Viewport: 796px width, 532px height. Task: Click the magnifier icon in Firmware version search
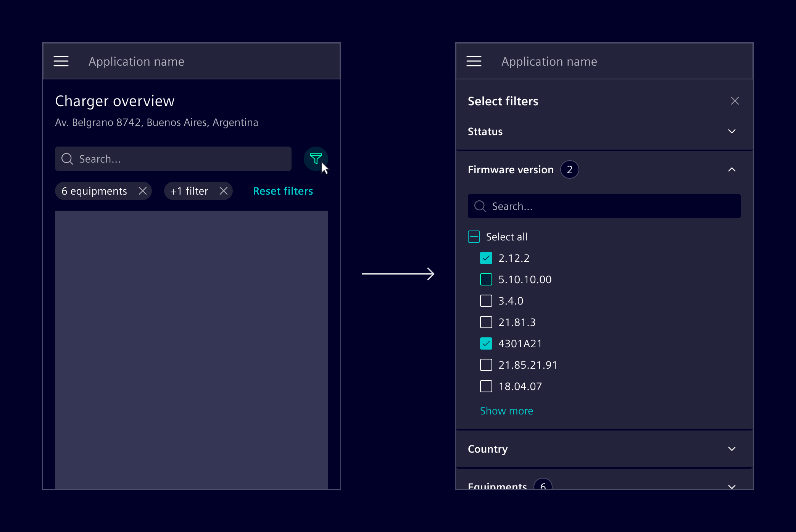(x=480, y=206)
